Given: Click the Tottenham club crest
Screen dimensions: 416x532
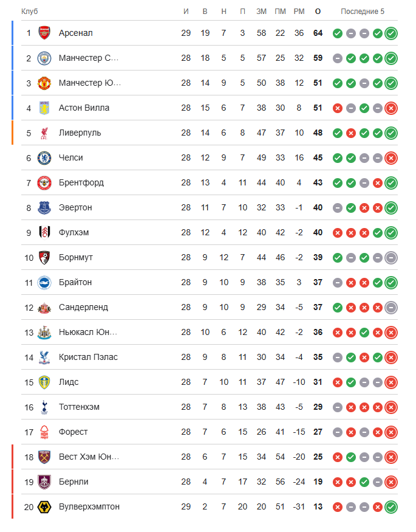Looking at the screenshot, I should pyautogui.click(x=44, y=407).
